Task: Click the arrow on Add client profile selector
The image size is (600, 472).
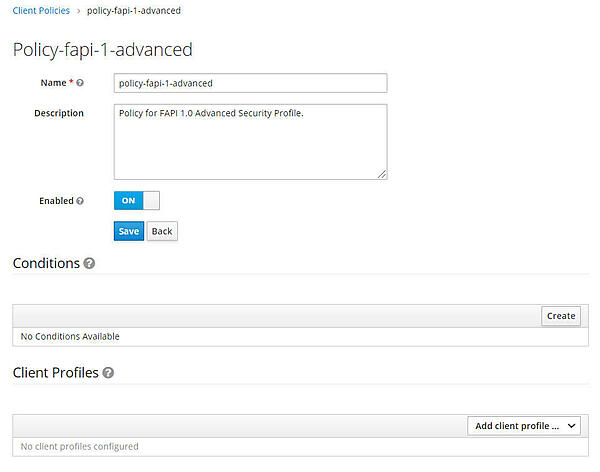Action: pos(571,426)
